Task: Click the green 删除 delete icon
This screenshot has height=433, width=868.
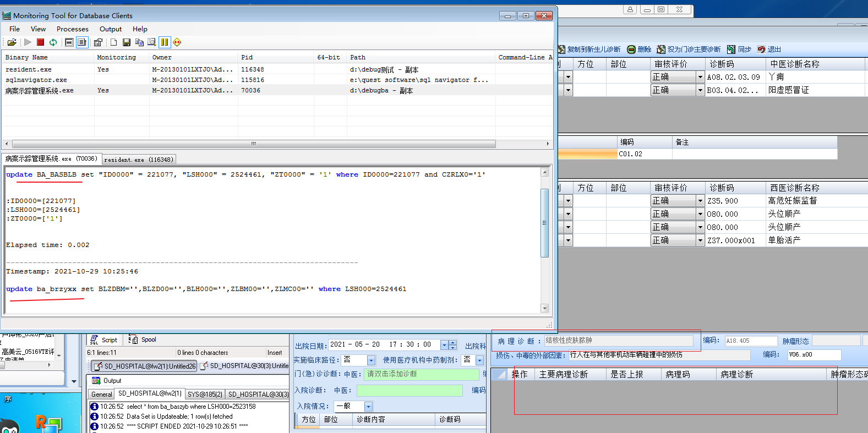Action: point(631,50)
